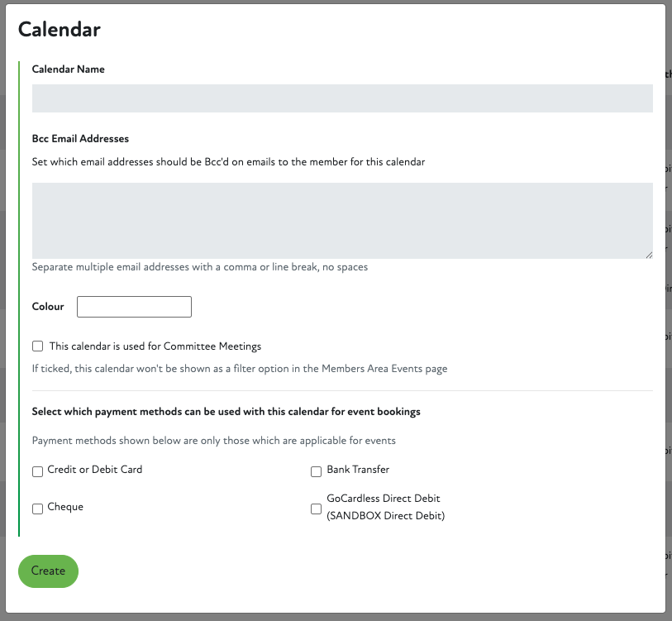Tick the Cheque payment checkbox

pos(37,509)
